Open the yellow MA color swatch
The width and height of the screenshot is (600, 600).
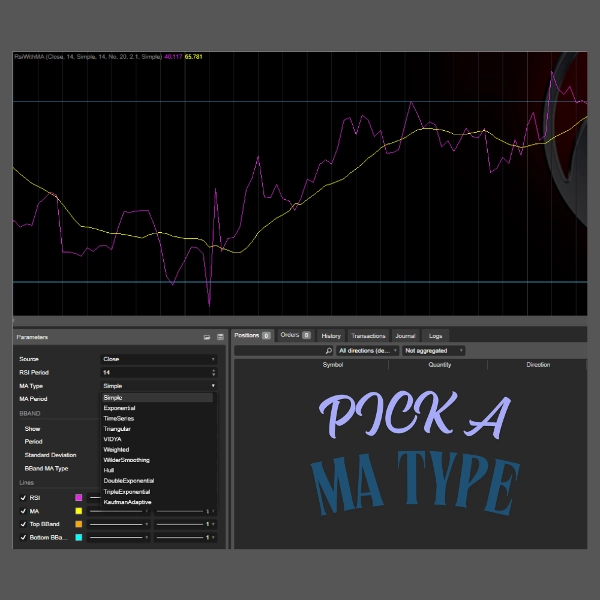point(78,511)
